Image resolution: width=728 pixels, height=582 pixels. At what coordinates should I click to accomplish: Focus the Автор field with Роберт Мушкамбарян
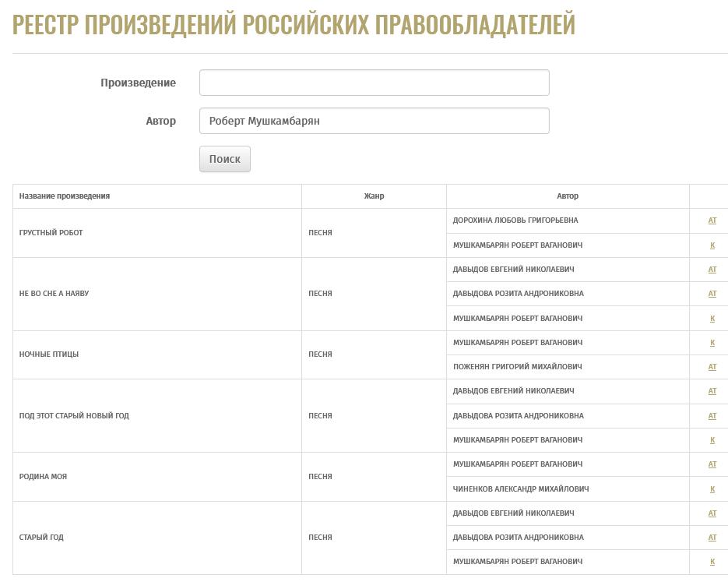click(375, 121)
